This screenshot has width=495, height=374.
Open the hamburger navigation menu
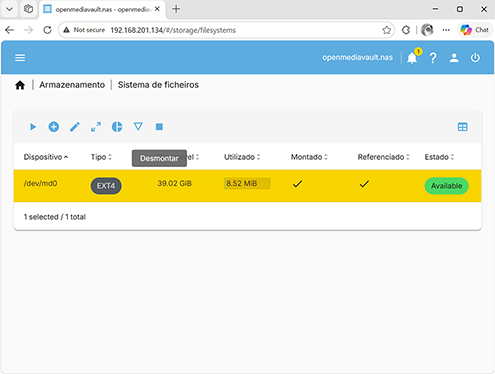(x=20, y=58)
